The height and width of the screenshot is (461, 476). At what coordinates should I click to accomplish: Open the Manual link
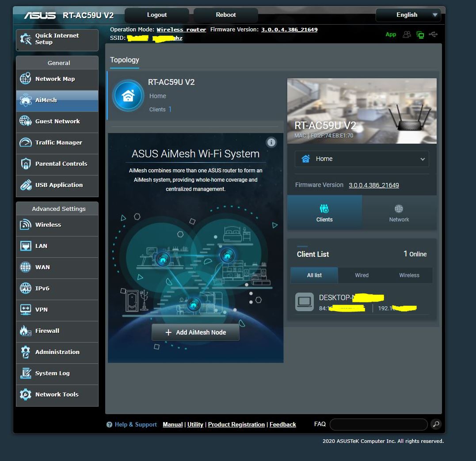(173, 425)
